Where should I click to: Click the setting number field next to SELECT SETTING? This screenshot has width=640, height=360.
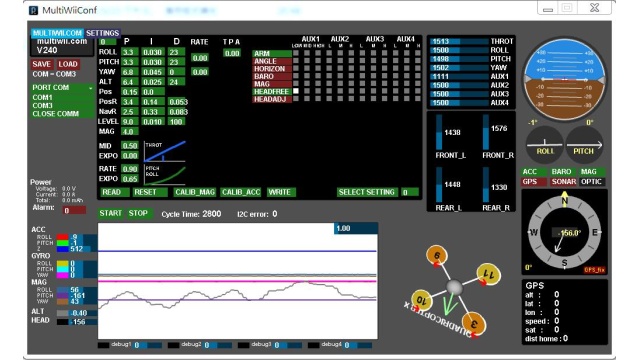pos(409,192)
